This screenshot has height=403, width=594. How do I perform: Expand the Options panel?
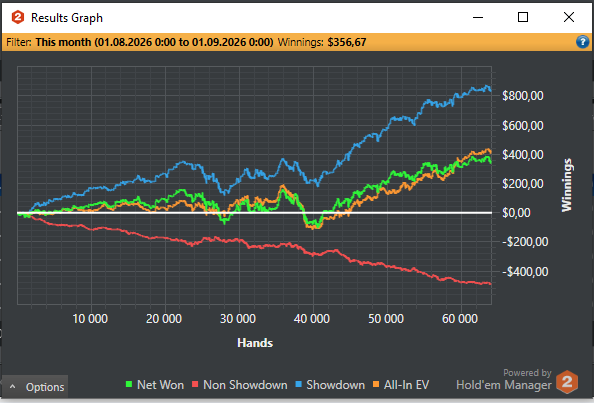tap(35, 387)
